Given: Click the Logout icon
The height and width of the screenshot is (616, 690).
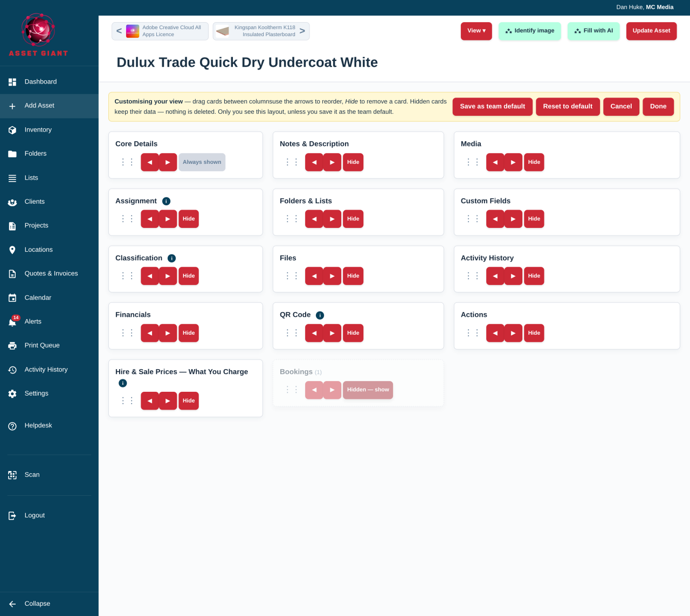Looking at the screenshot, I should (12, 516).
